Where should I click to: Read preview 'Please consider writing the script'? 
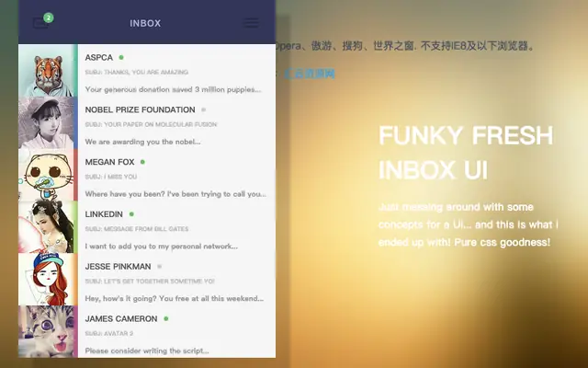(147, 351)
